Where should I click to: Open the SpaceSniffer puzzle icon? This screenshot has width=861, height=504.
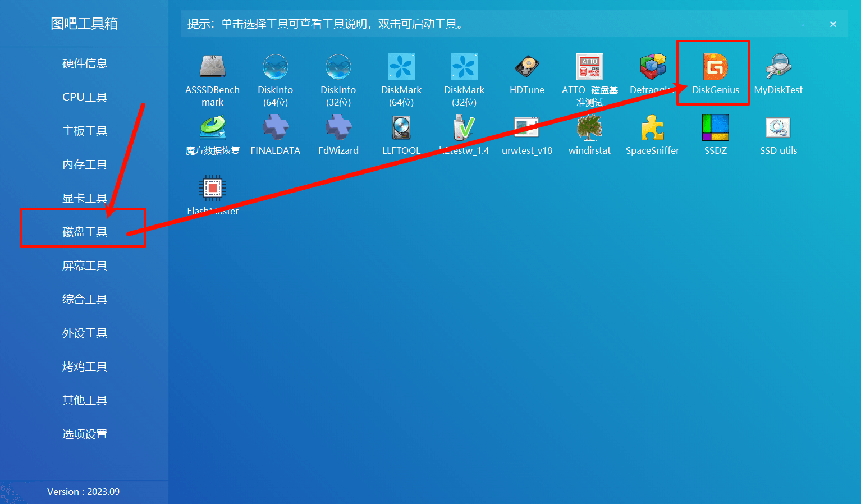tap(652, 128)
